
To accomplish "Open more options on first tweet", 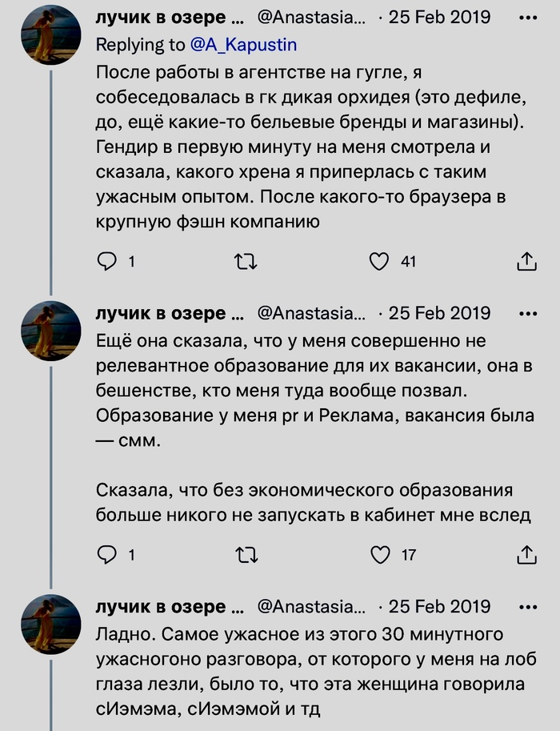I will [528, 17].
